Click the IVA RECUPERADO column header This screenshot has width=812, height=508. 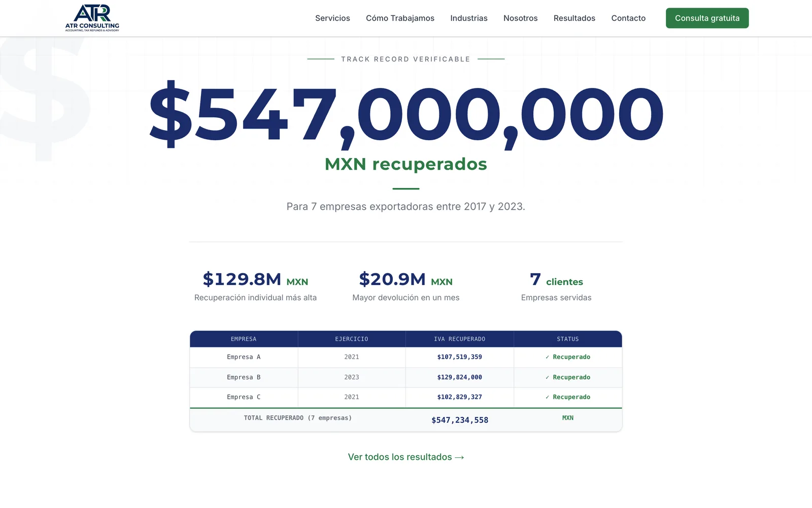460,339
